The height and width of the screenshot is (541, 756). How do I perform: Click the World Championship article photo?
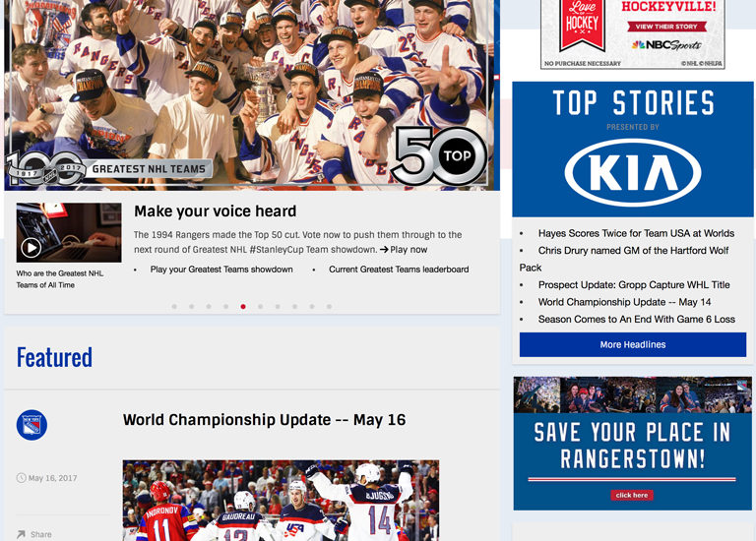coord(281,500)
